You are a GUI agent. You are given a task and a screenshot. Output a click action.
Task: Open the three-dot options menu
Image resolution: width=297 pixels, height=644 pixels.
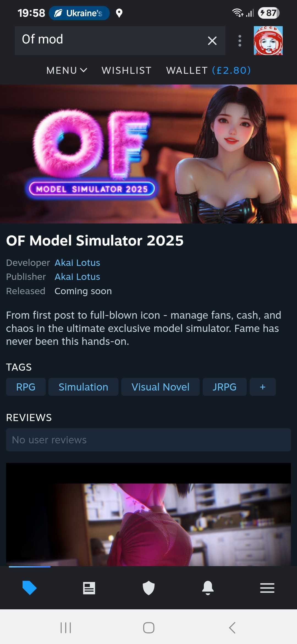tap(240, 41)
